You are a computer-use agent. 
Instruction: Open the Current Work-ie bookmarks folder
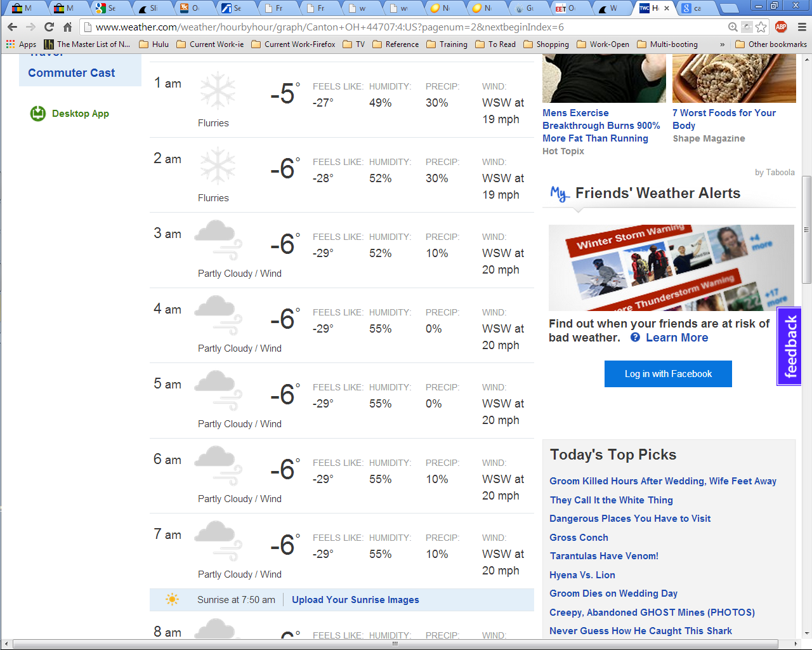(x=210, y=44)
